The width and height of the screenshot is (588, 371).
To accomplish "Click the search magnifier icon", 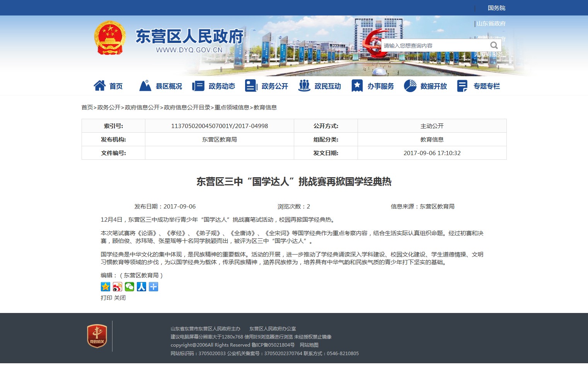I will 494,45.
